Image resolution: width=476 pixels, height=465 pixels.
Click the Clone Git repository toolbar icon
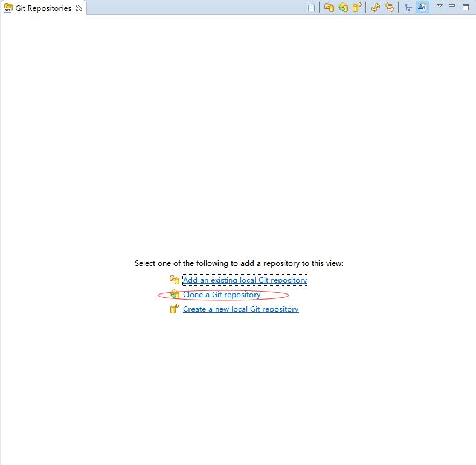343,7
